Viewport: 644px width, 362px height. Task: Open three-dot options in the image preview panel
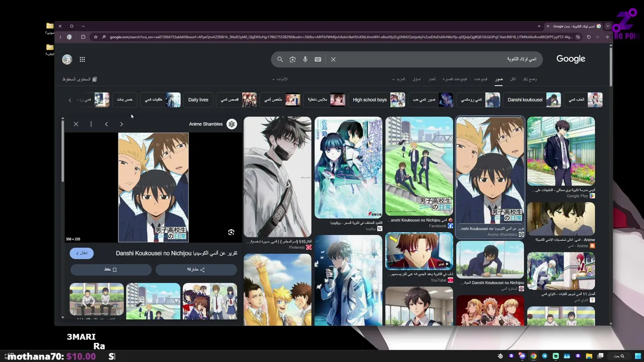click(91, 124)
